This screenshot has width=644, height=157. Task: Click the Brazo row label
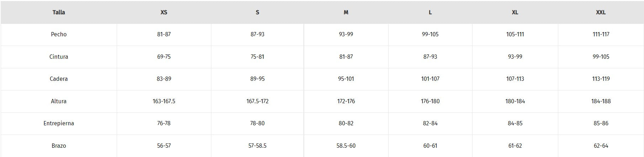pyautogui.click(x=59, y=146)
